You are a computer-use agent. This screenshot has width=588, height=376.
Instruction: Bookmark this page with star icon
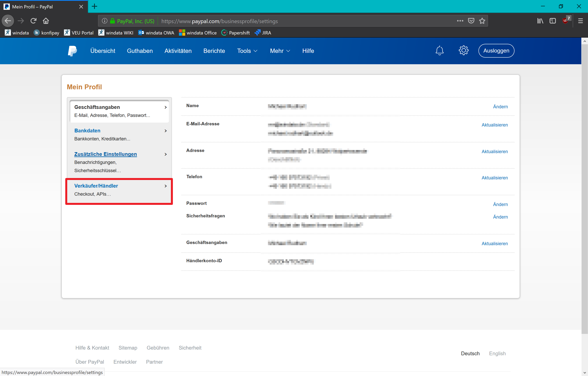[x=482, y=21]
